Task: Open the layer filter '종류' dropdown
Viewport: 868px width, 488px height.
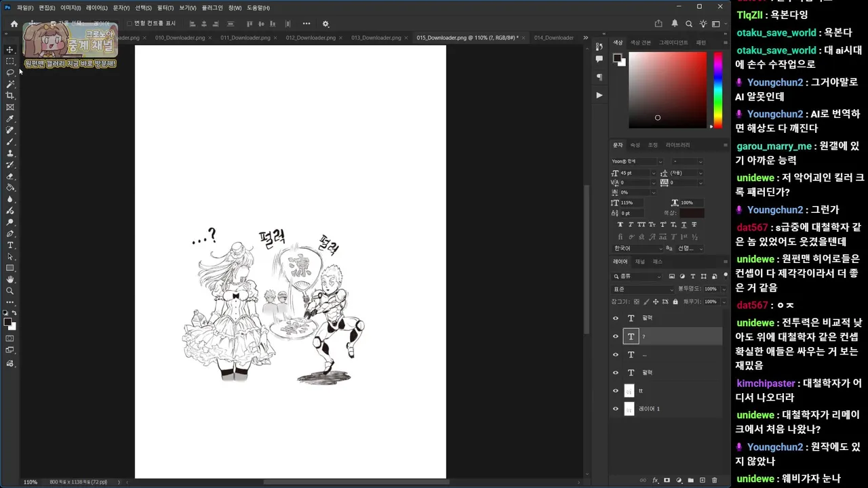Action: [x=637, y=277]
